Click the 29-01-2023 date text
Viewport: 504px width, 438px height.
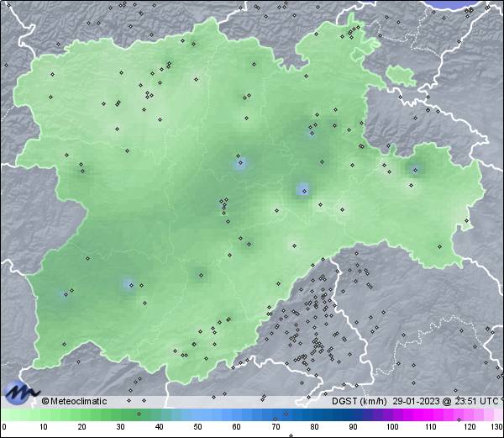416,401
